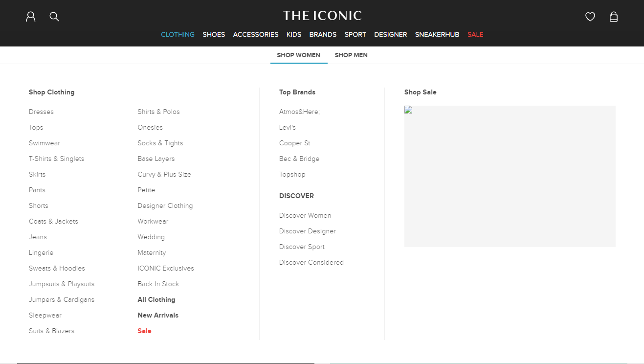Click All Clothing
Image resolution: width=644 pixels, height=364 pixels.
pyautogui.click(x=156, y=299)
